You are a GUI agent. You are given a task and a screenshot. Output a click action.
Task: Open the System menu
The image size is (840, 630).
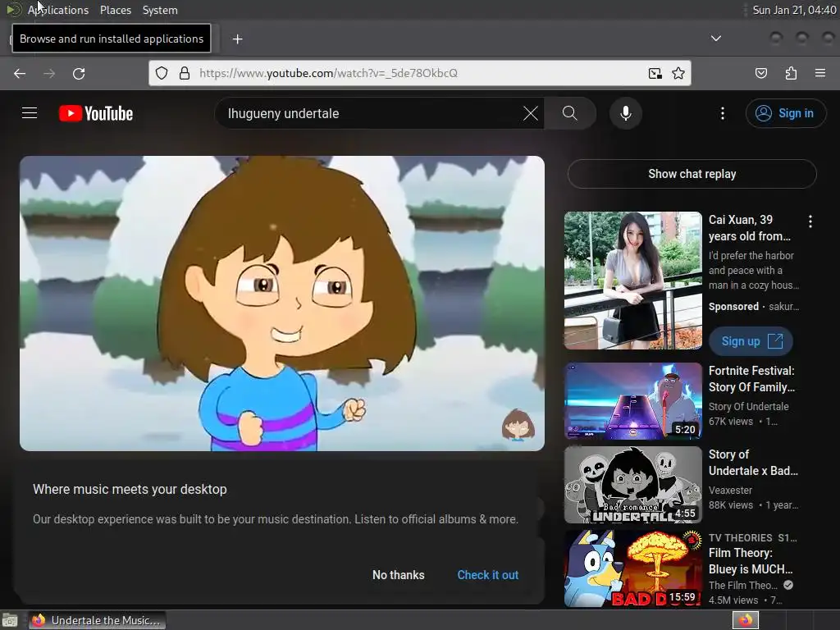pyautogui.click(x=160, y=10)
